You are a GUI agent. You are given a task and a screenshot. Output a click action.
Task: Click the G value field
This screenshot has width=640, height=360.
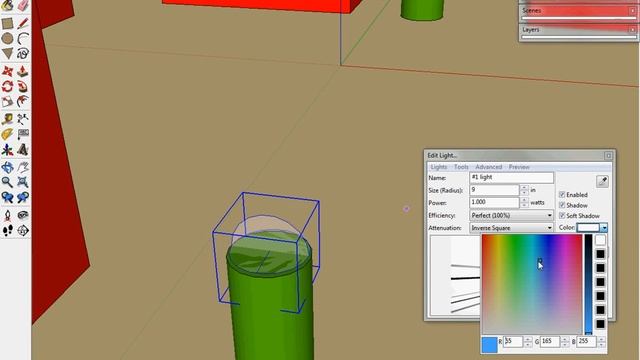pyautogui.click(x=550, y=341)
